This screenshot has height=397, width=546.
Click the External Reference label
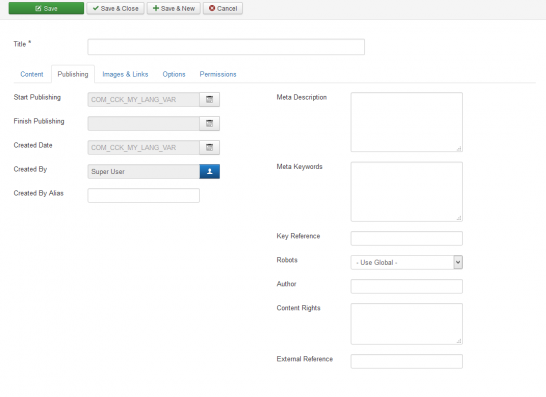[305, 359]
